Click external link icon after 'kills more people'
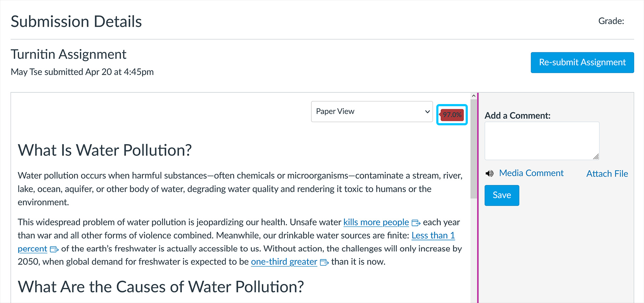This screenshot has height=303, width=644. pos(416,223)
